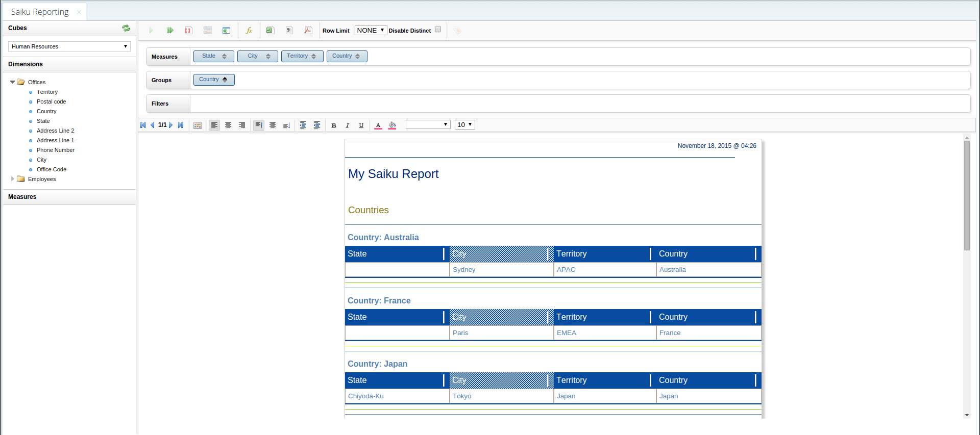The image size is (980, 435).
Task: Select City in Dimensions tree
Action: [41, 160]
